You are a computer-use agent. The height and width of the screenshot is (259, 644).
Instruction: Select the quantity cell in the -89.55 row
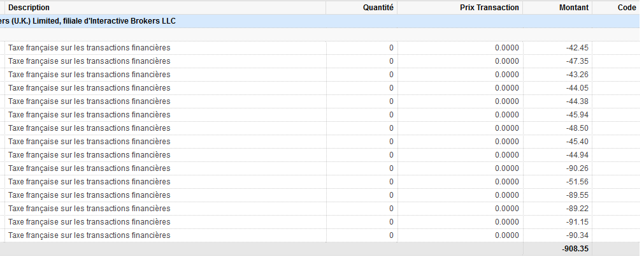click(x=391, y=195)
